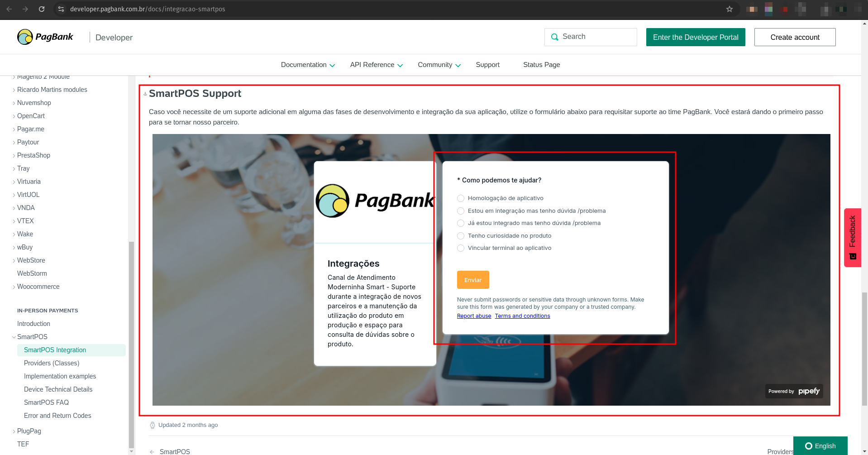Image resolution: width=868 pixels, height=455 pixels.
Task: Select Homologação de aplicativo radio option
Action: [x=461, y=198]
